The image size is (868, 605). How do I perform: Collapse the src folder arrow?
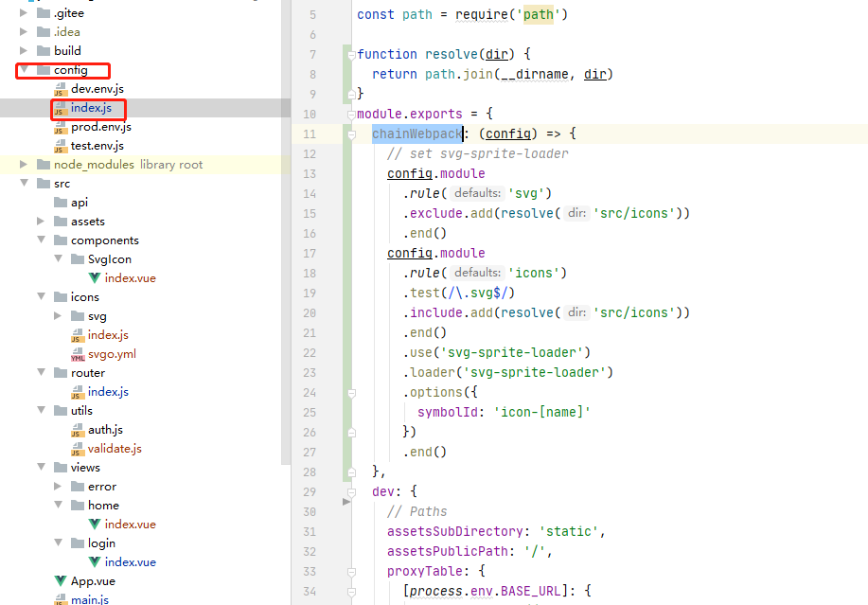click(x=24, y=184)
